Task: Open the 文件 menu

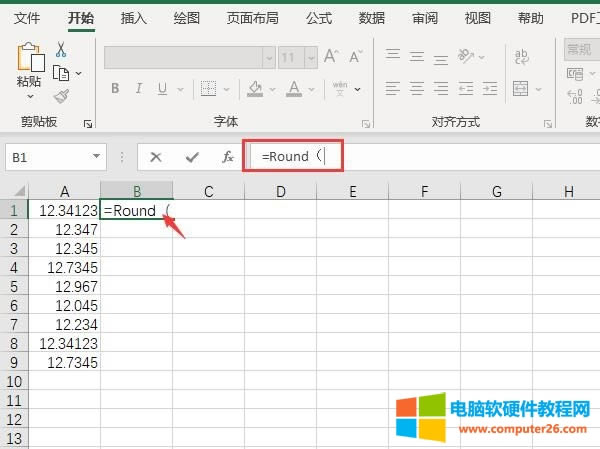Action: (27, 18)
